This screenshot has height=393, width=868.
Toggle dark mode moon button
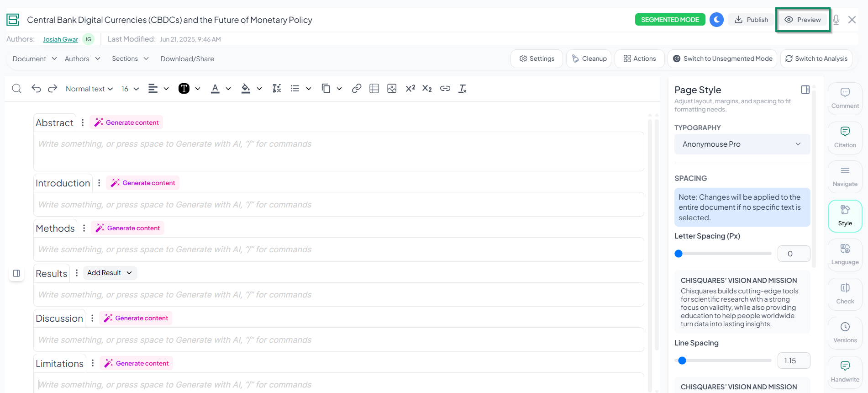pos(716,20)
